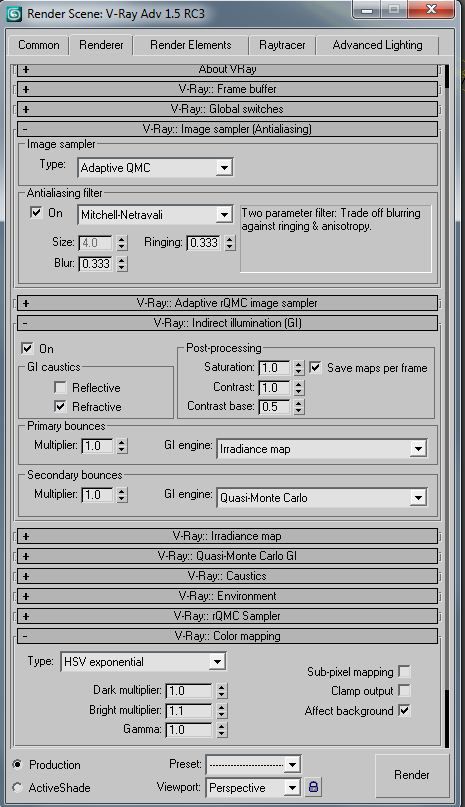465x807 pixels.
Task: Click the Render button
Action: 411,775
